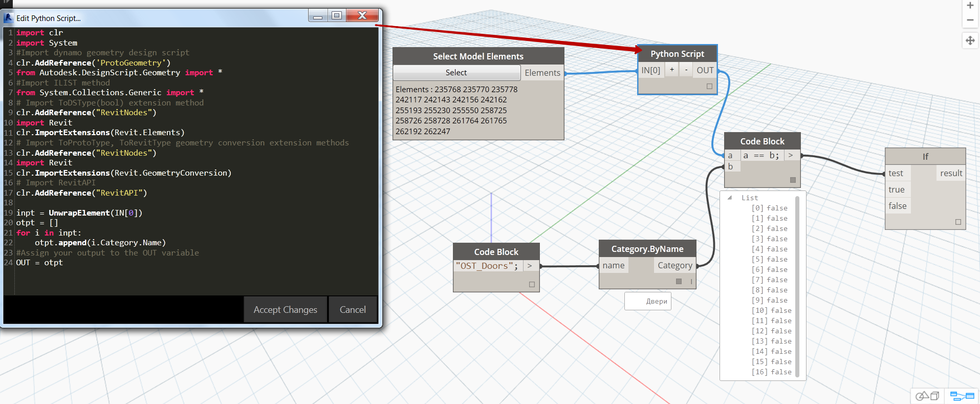Click code line 'otpt = []'
980x404 pixels.
[x=37, y=223]
